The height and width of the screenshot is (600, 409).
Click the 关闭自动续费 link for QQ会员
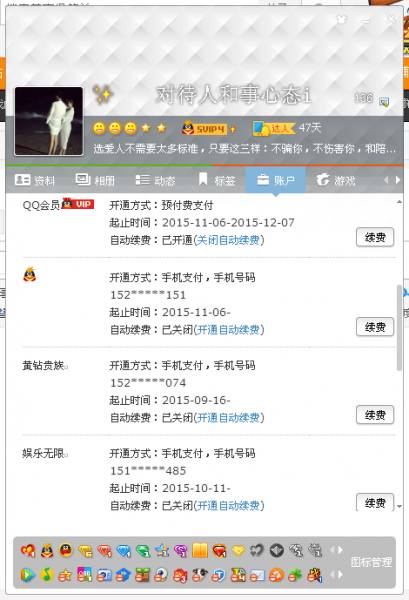coord(228,240)
